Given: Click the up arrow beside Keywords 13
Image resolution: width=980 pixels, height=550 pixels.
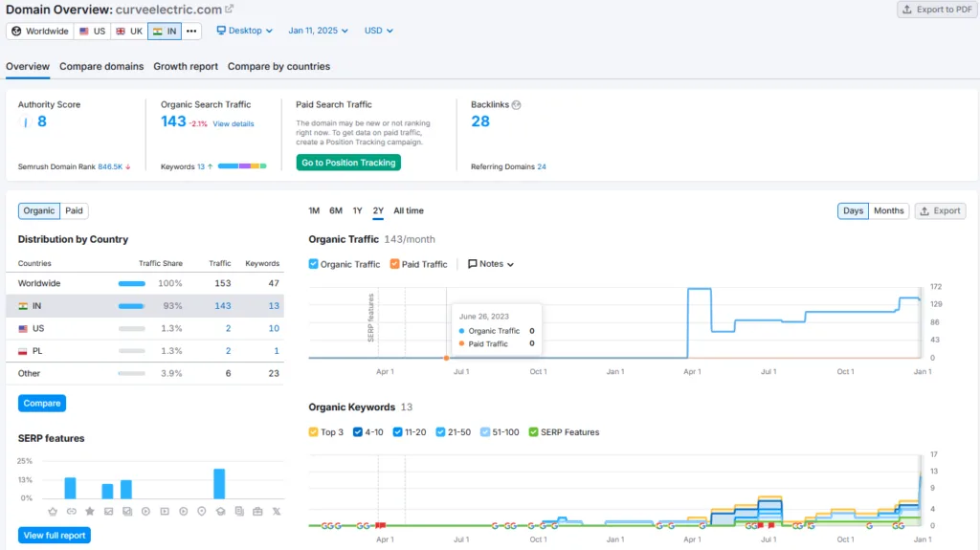Looking at the screenshot, I should click(210, 166).
